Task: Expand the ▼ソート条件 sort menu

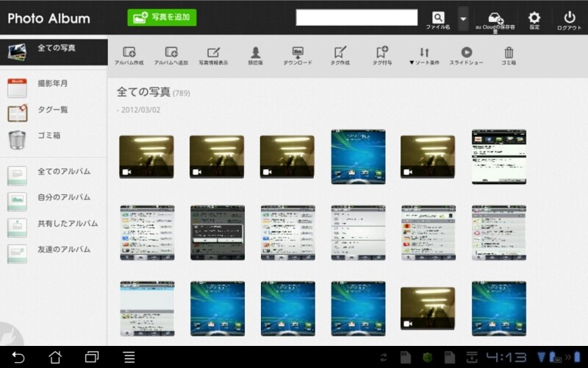Action: 424,56
